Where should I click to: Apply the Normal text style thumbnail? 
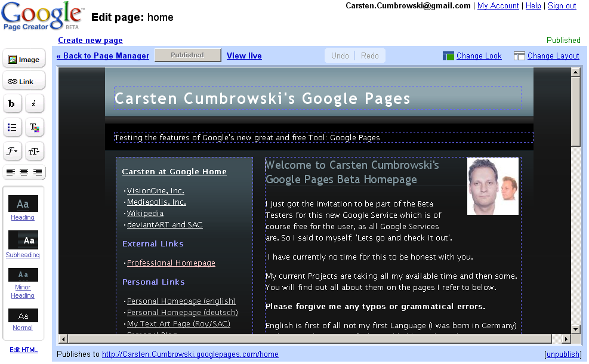tap(23, 316)
